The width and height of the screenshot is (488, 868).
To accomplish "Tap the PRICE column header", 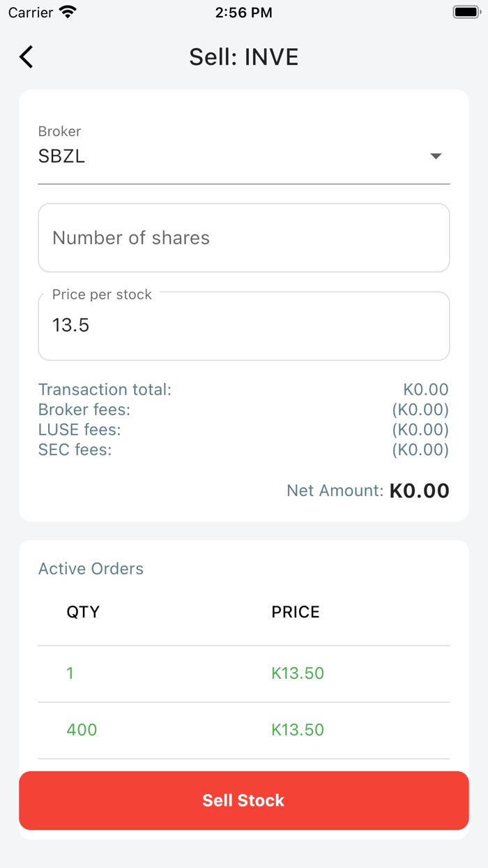I will click(x=296, y=612).
